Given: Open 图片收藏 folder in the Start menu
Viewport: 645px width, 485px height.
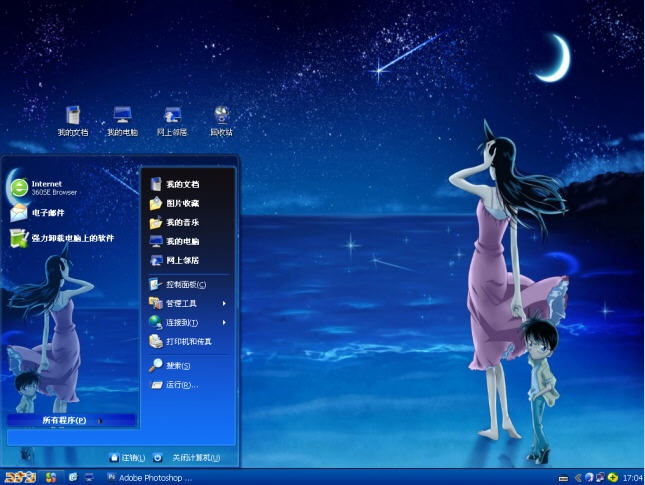Looking at the screenshot, I should coord(182,203).
